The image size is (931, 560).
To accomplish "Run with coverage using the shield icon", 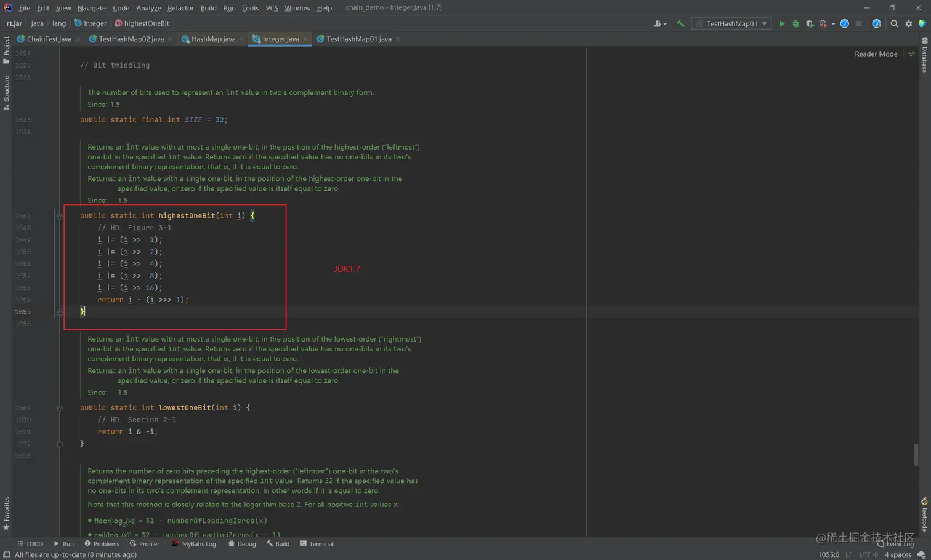I will point(810,23).
